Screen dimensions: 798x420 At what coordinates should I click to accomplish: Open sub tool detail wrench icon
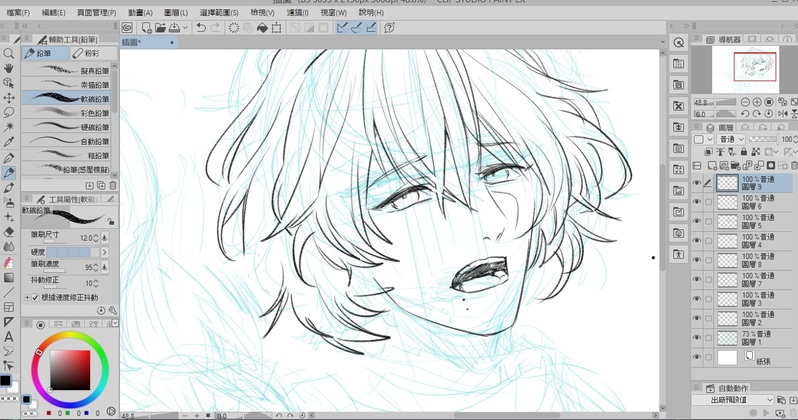[x=112, y=310]
